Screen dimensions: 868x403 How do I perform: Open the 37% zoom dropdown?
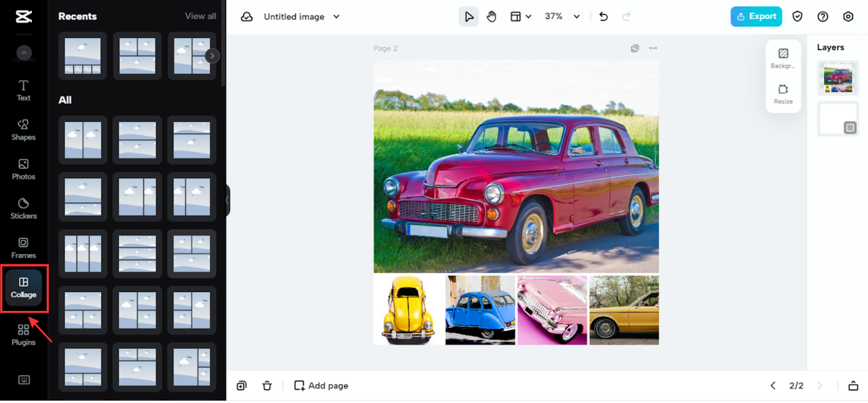576,17
